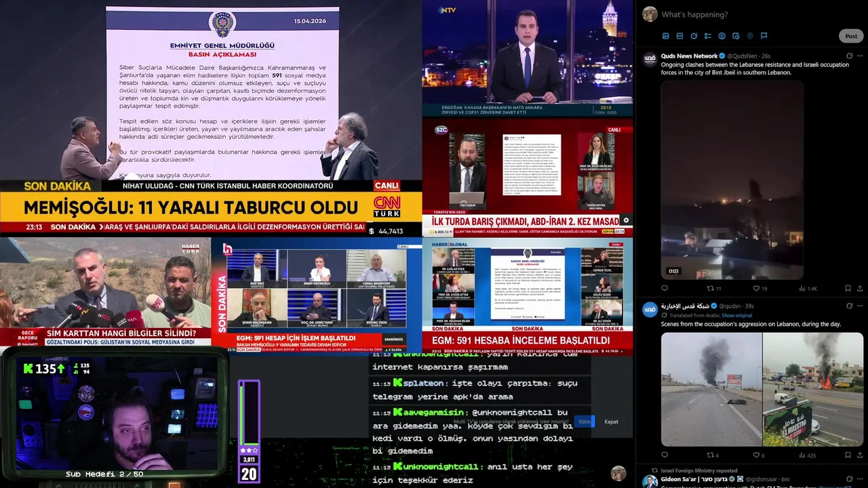Click the Grok enhance icon in composer toolbar
The height and width of the screenshot is (488, 868).
click(694, 36)
